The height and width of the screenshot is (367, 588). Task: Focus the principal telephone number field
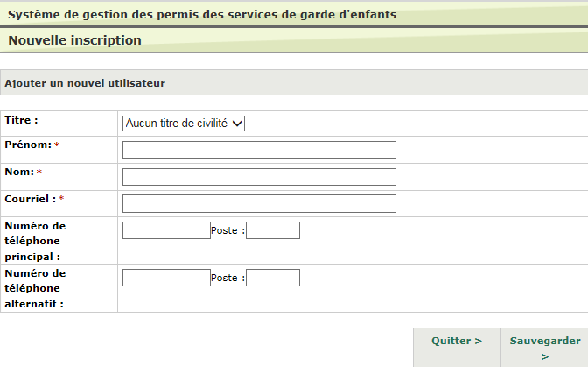pyautogui.click(x=166, y=230)
